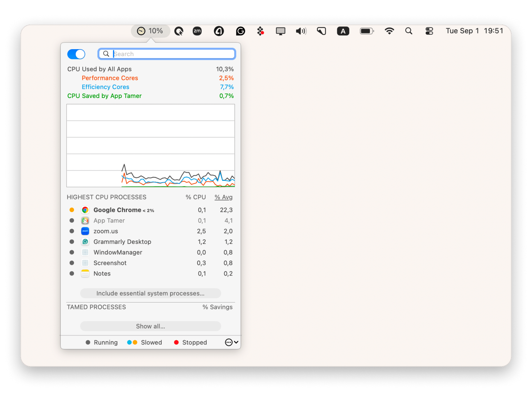Click the Slowed legend label
Viewport: 532px width, 394px height.
coord(151,342)
